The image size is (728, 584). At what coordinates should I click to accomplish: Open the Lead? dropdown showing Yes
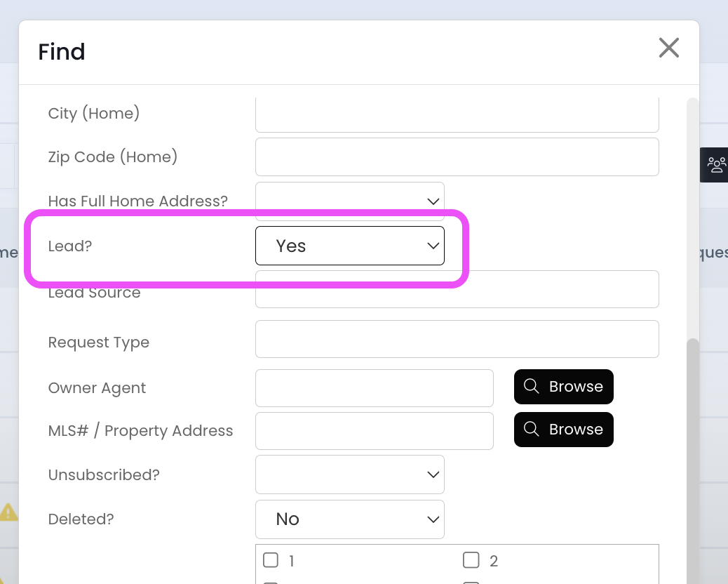click(349, 246)
